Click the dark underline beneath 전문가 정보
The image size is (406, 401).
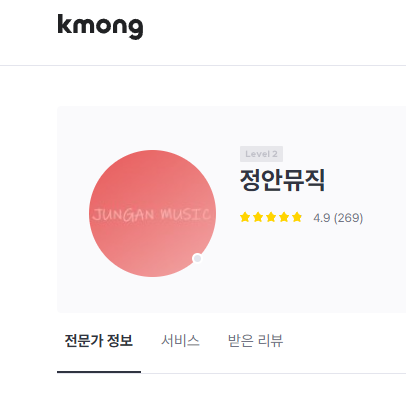point(99,372)
